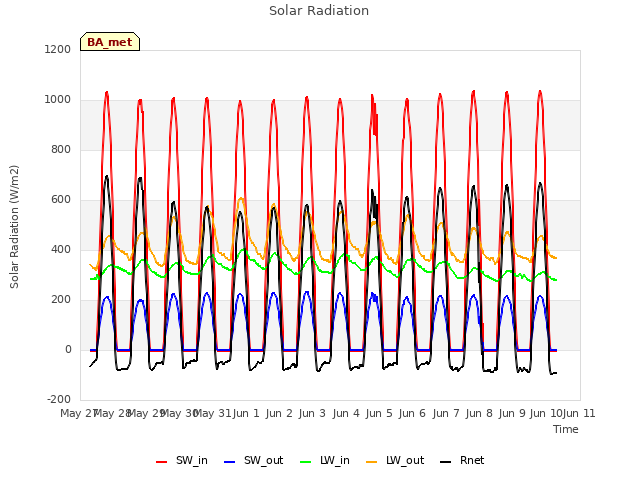The width and height of the screenshot is (640, 480).
Task: Click the Jun 6 x-axis tick label
Action: 412,413
